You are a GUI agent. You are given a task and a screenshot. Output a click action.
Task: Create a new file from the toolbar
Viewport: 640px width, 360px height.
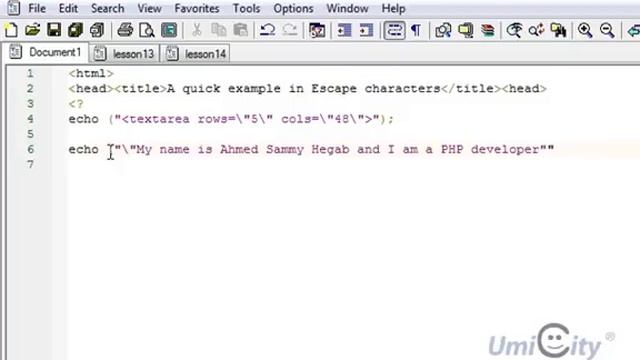click(11, 30)
